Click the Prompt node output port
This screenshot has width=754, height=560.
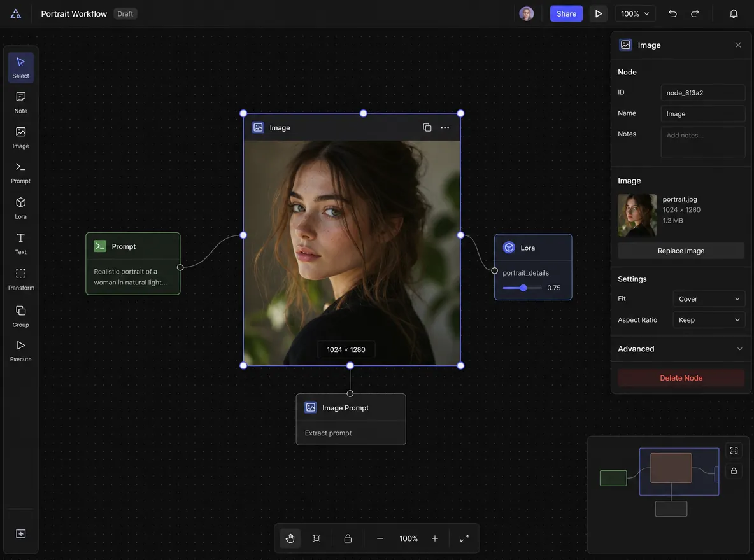tap(180, 267)
